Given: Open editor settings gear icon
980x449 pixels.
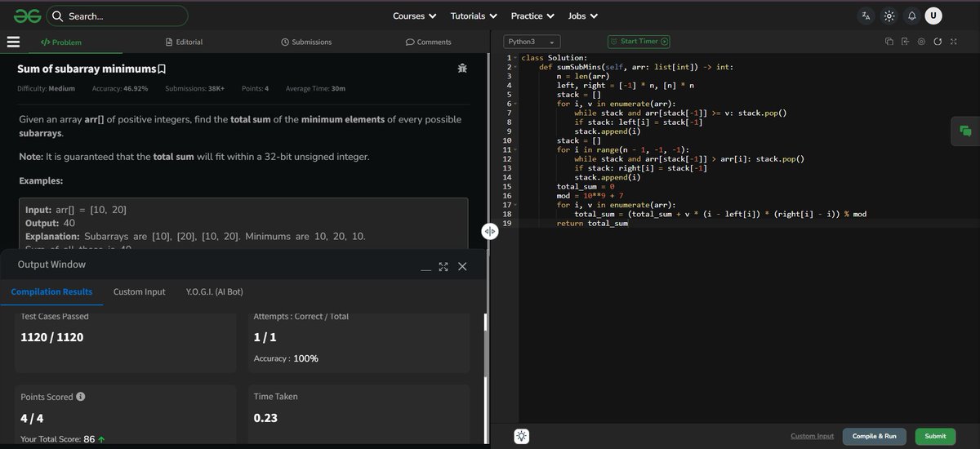Looking at the screenshot, I should 921,42.
